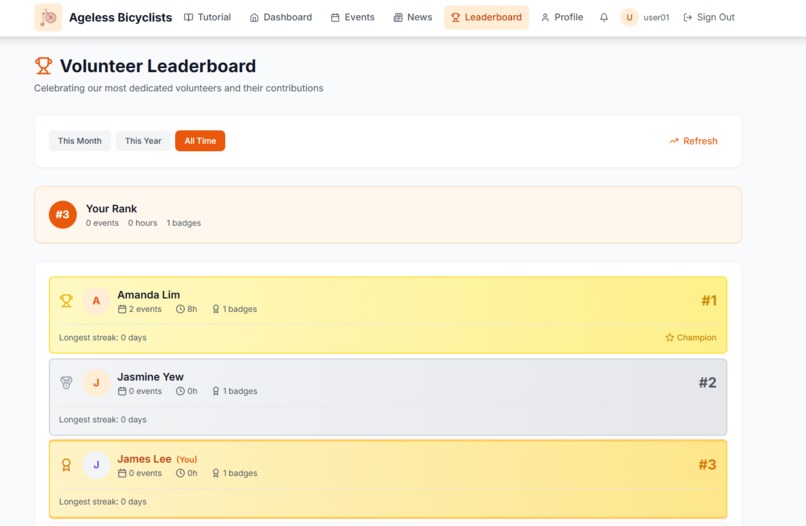Screen dimensions: 806x526
Task: Click '2 events' on Amanda Lim's row
Action: (x=145, y=309)
